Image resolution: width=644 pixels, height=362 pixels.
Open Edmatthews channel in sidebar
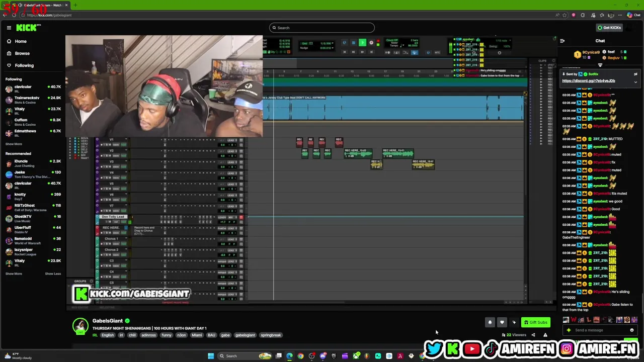(x=33, y=133)
